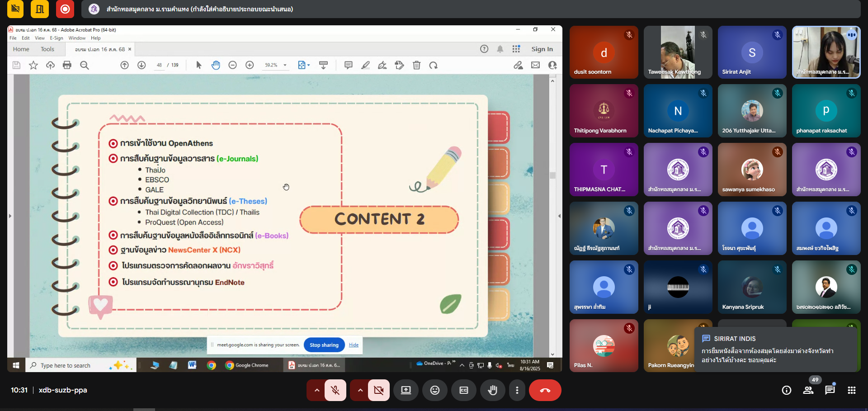Click the Windows search box
Image resolution: width=868 pixels, height=411 pixels.
point(80,365)
